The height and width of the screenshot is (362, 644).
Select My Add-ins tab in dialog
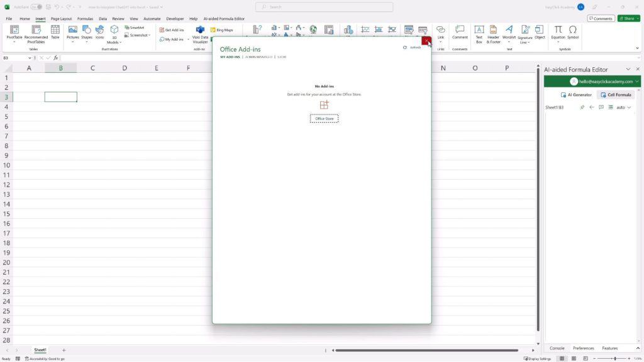tap(230, 57)
